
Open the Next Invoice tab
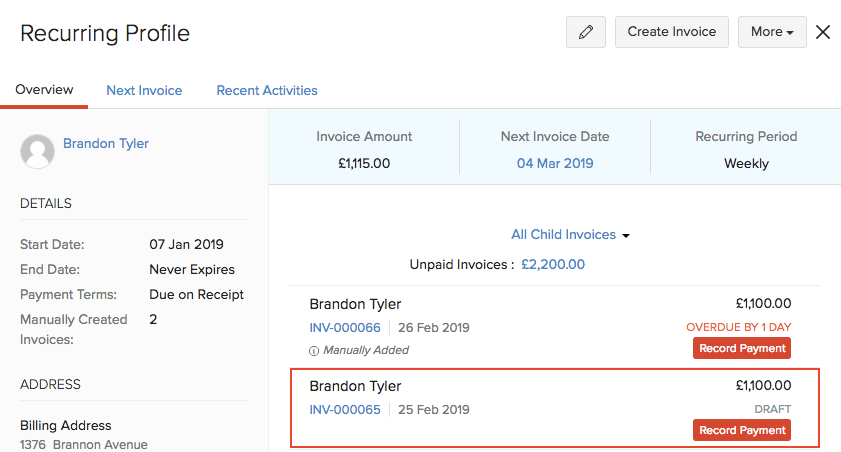click(x=144, y=90)
